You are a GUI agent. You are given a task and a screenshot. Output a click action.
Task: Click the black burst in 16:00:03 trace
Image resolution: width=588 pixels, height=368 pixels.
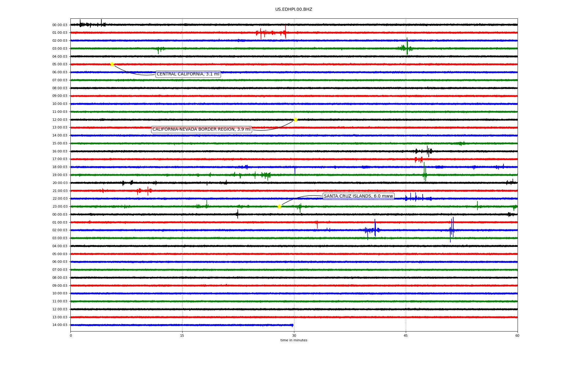pyautogui.click(x=428, y=151)
